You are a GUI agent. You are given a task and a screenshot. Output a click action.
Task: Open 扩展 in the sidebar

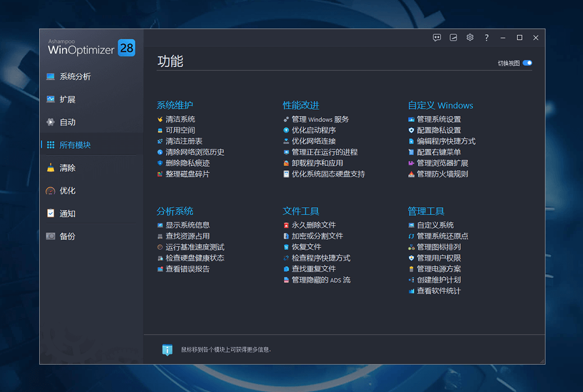tap(67, 99)
